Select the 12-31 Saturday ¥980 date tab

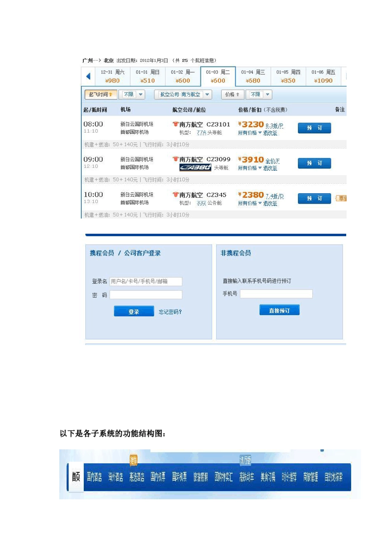[112, 76]
